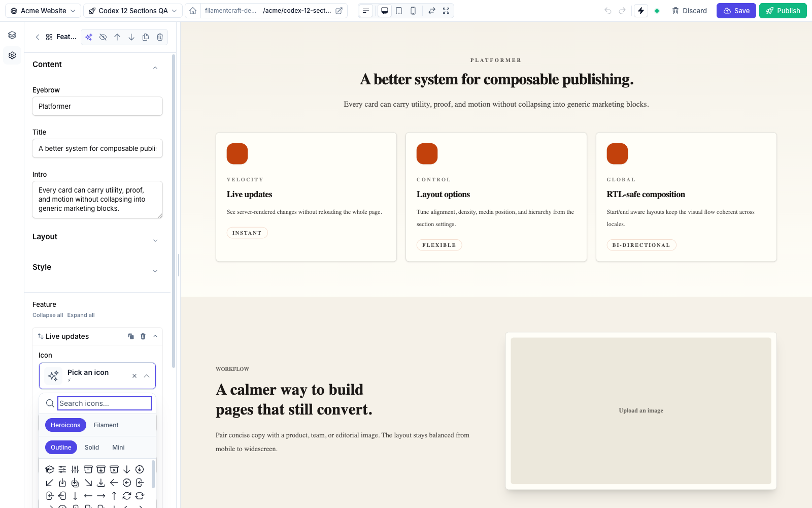
Task: Collapse the Live updates feature item
Action: pyautogui.click(x=155, y=336)
